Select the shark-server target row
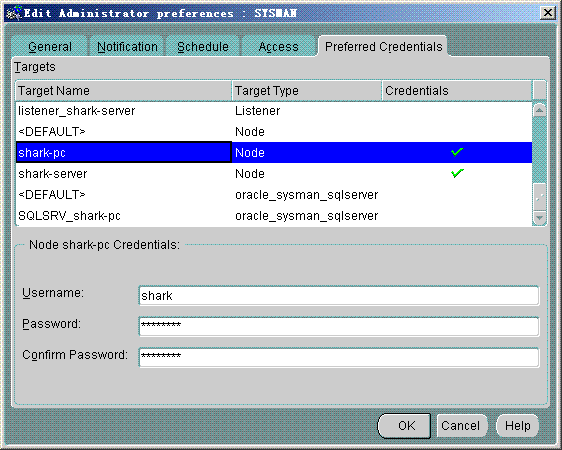The width and height of the screenshot is (562, 450). [x=274, y=173]
